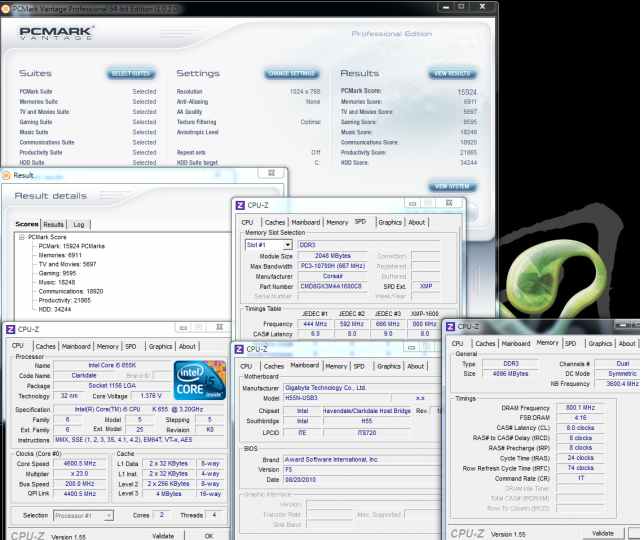The width and height of the screenshot is (641, 540).
Task: Click the Multiplier value x 23.0
Action: [x=80, y=474]
